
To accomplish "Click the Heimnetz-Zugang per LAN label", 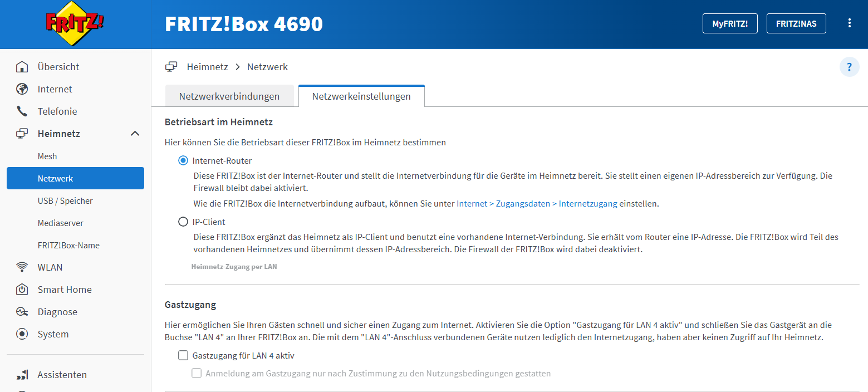I will tap(234, 267).
